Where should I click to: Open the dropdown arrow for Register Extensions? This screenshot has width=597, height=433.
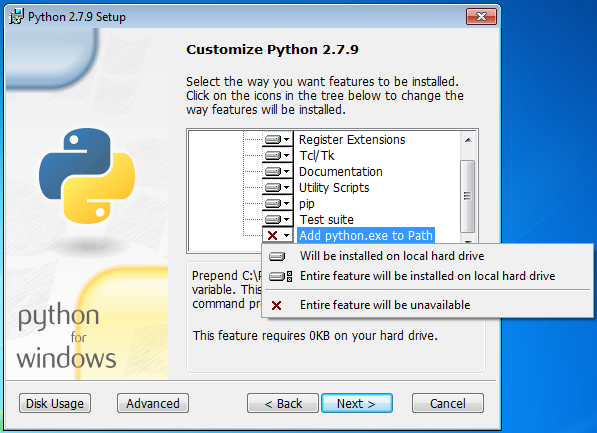point(287,140)
